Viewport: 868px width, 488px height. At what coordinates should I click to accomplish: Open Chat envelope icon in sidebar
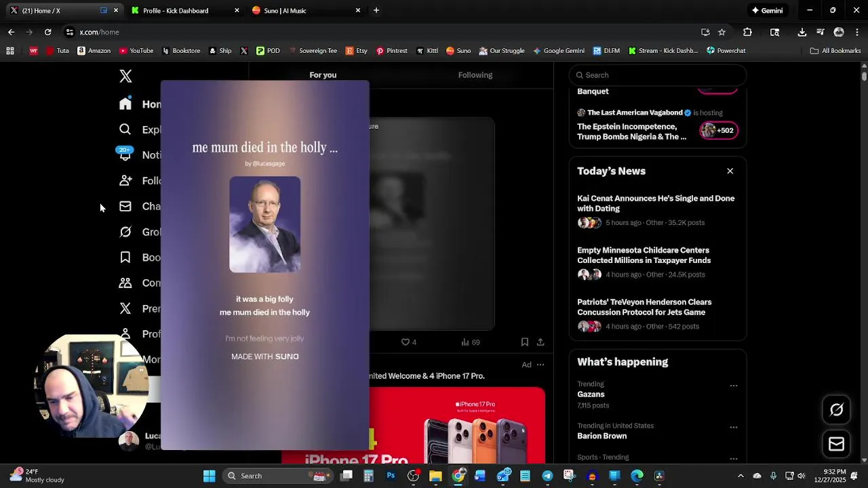pyautogui.click(x=125, y=206)
